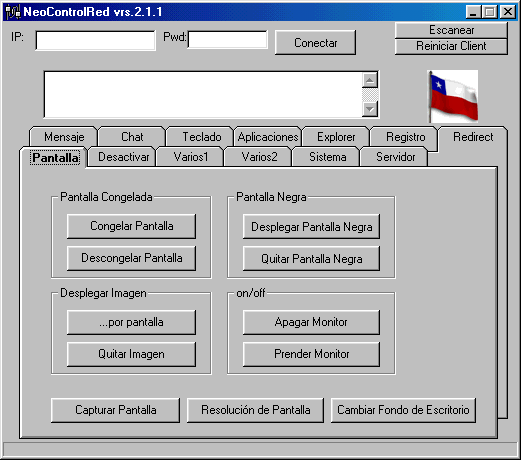The width and height of the screenshot is (521, 460).
Task: Focus the Pwd password field
Action: click(x=228, y=40)
